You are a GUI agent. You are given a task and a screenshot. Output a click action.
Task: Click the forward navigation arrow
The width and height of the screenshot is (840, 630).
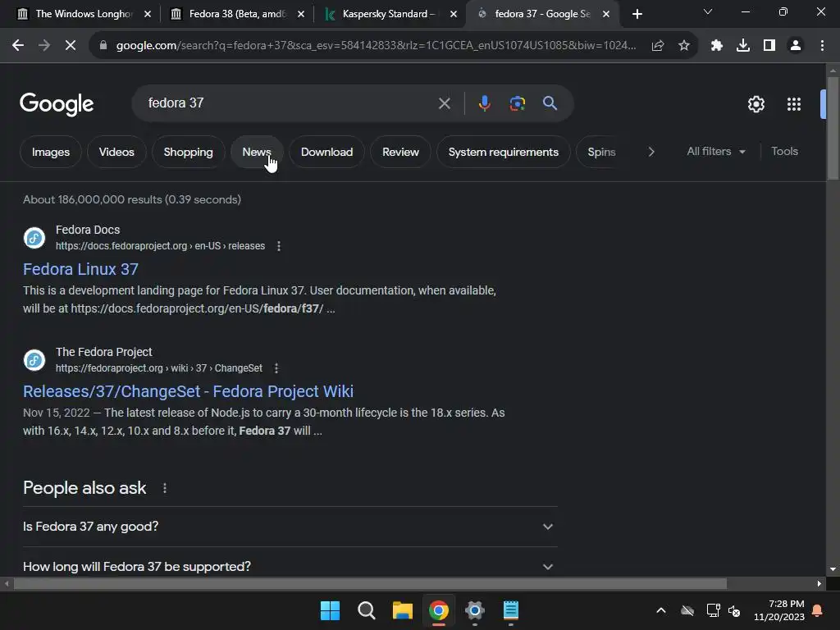click(x=44, y=46)
